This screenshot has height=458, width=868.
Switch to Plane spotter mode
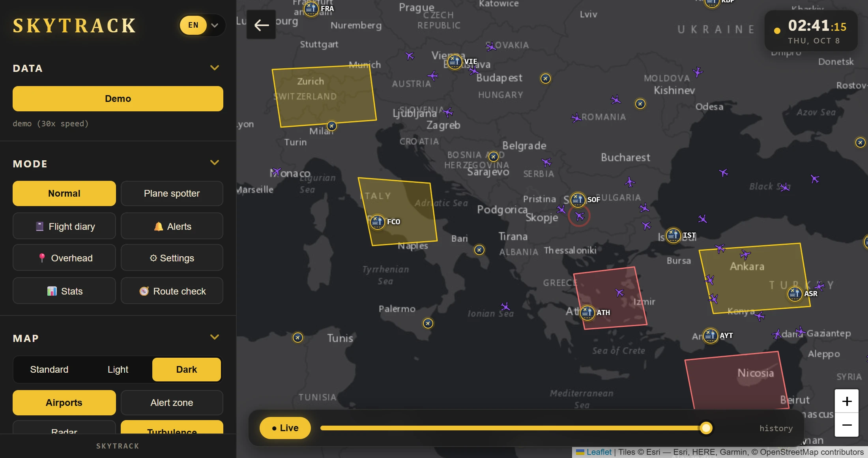pos(172,193)
